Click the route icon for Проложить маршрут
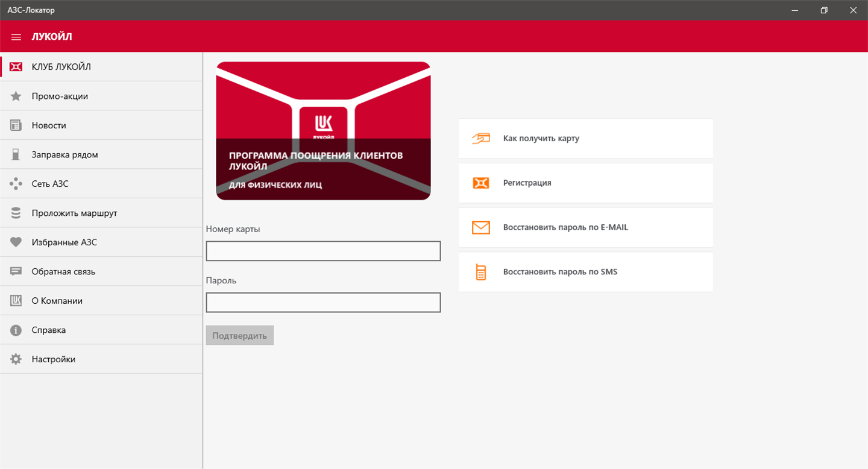868x469 pixels. (16, 213)
